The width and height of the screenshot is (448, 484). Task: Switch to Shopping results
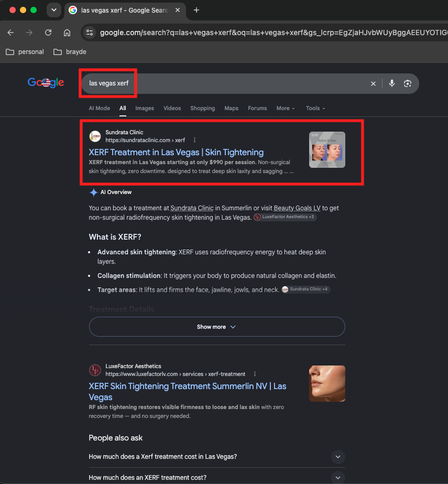203,109
